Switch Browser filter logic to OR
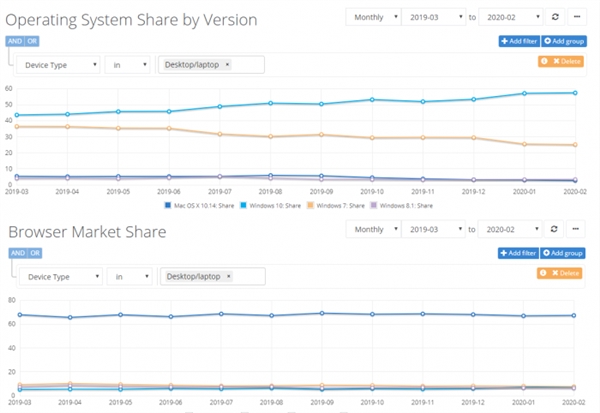 [31, 253]
